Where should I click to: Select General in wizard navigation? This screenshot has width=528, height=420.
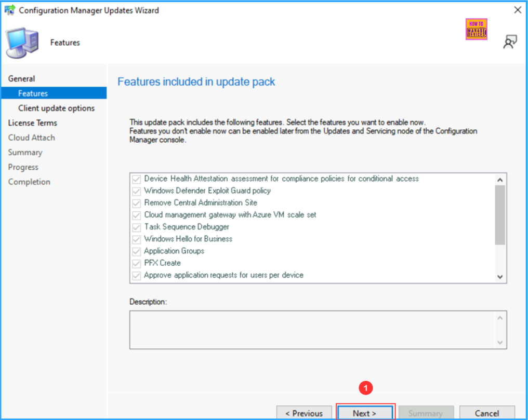(21, 79)
